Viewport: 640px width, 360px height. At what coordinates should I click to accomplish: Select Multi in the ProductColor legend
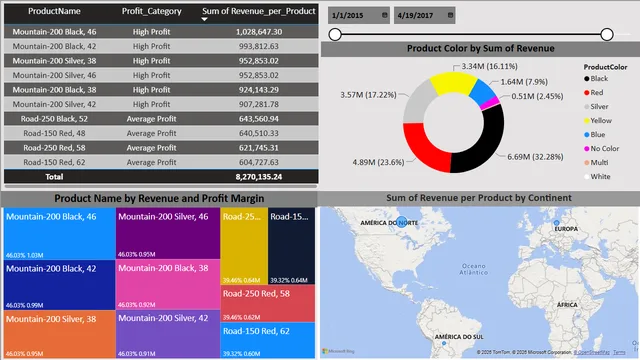pyautogui.click(x=596, y=162)
